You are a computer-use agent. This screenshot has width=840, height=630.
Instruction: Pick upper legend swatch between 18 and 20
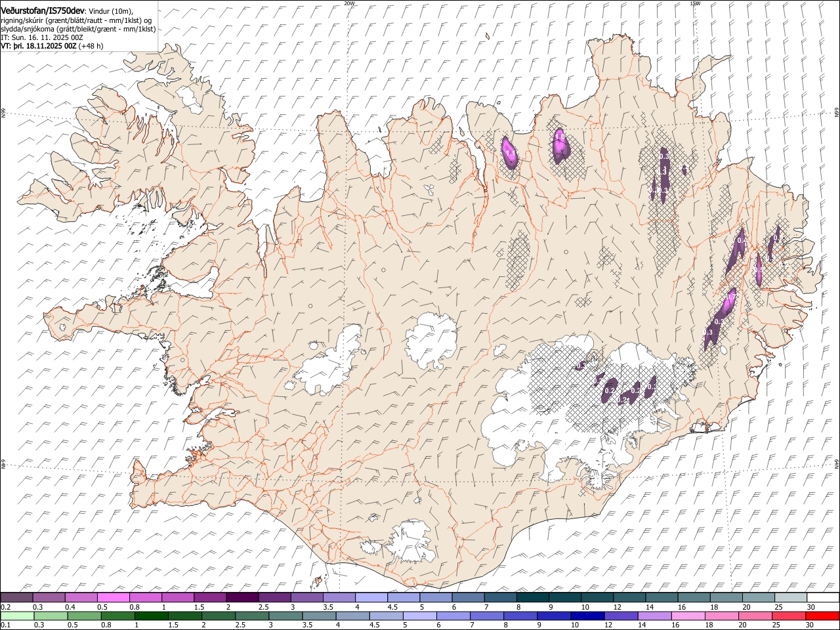click(x=726, y=598)
